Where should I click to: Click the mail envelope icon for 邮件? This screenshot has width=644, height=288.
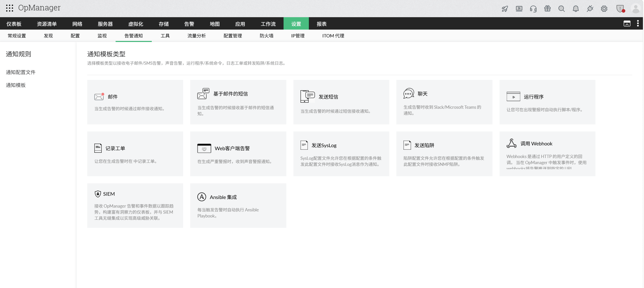coord(99,97)
